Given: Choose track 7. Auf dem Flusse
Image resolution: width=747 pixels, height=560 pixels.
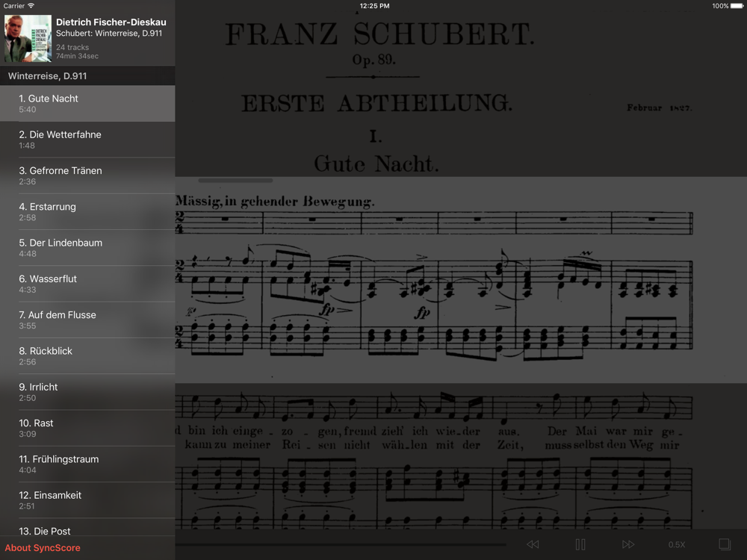Looking at the screenshot, I should [x=87, y=320].
